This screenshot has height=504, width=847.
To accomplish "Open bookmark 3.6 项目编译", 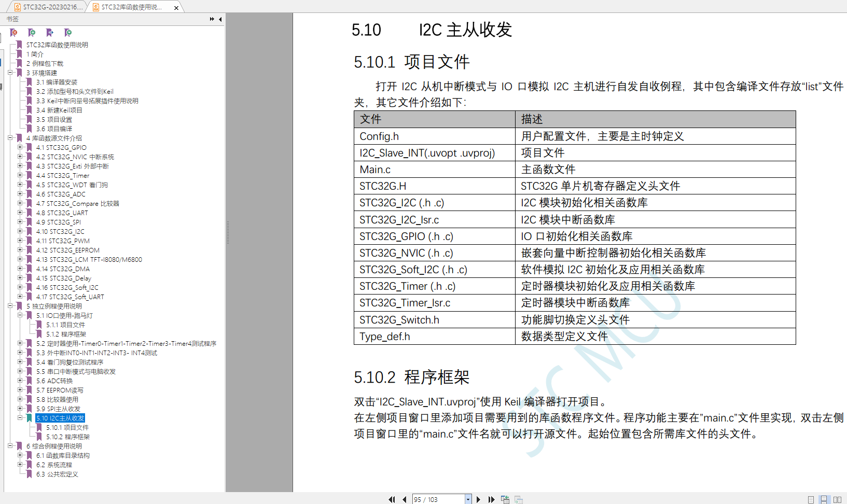I will (x=54, y=129).
